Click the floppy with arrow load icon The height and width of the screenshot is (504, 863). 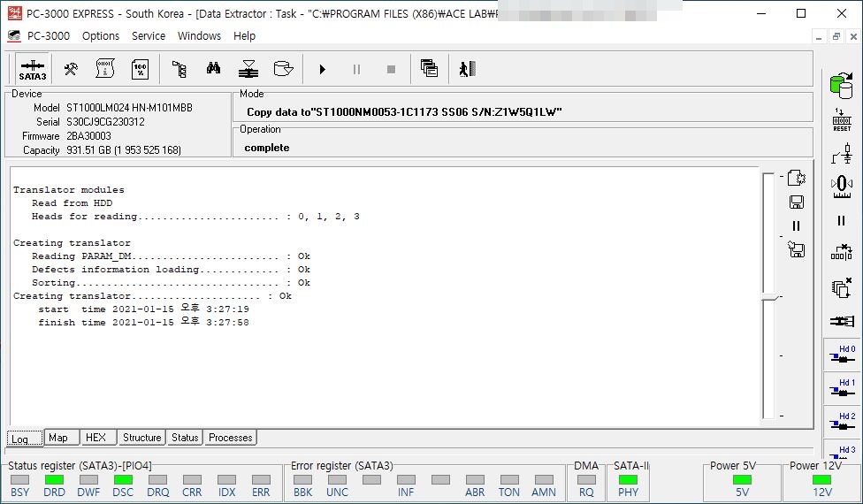797,249
